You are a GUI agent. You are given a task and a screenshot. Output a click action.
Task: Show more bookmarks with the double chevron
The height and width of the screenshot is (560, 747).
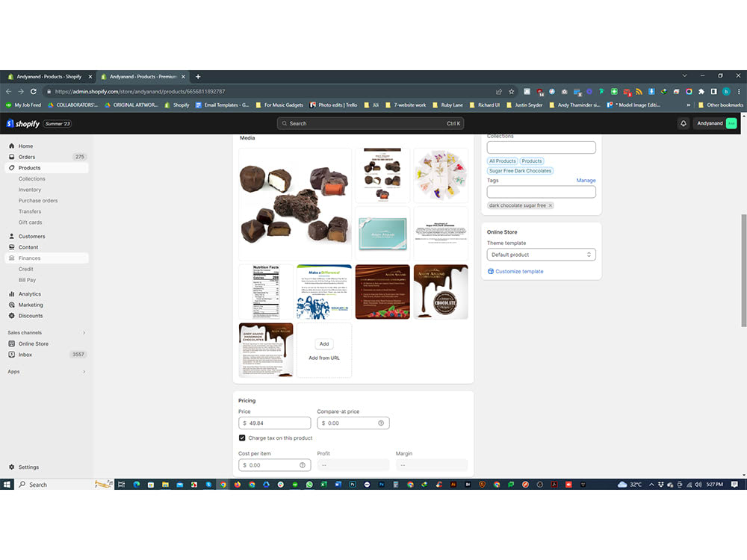(x=689, y=105)
